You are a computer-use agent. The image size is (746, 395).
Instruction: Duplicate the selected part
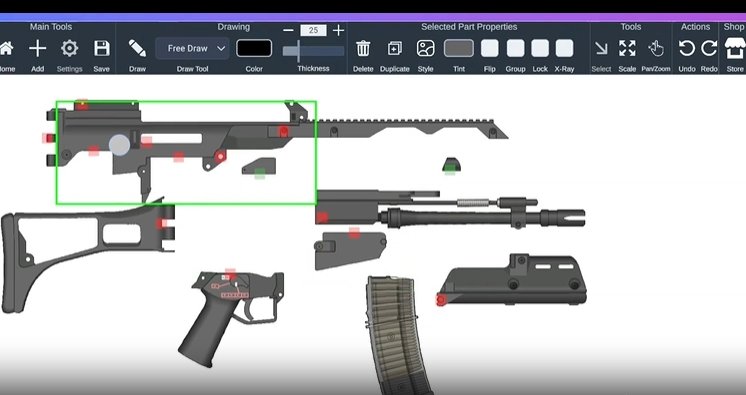pyautogui.click(x=394, y=49)
